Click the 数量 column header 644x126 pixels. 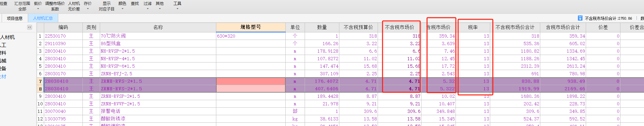coord(322,27)
